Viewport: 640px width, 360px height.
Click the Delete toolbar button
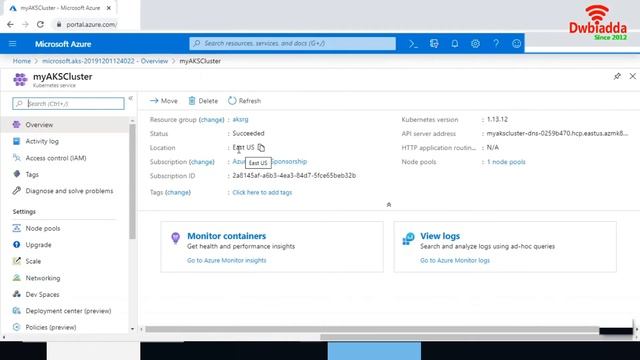click(x=203, y=101)
